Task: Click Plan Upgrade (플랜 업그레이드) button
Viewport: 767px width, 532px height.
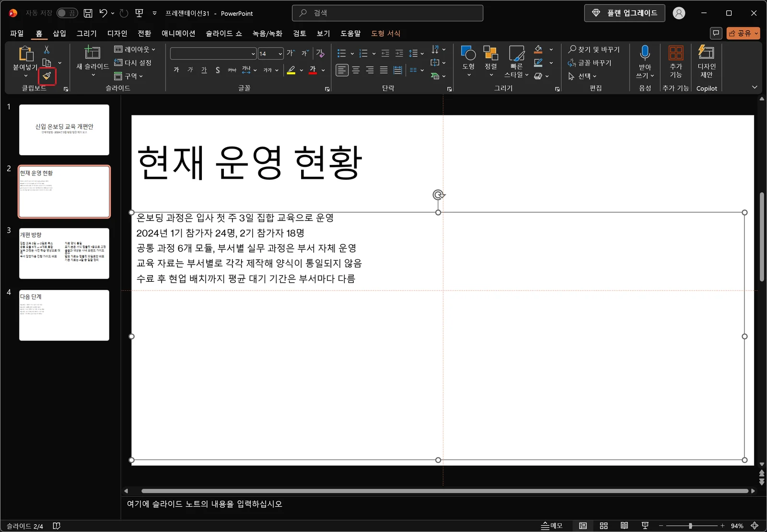Action: click(625, 13)
